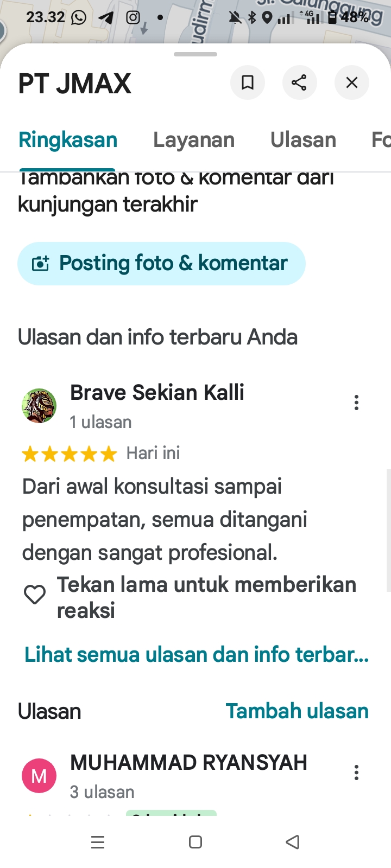Open Android recent apps navigation button

[98, 842]
